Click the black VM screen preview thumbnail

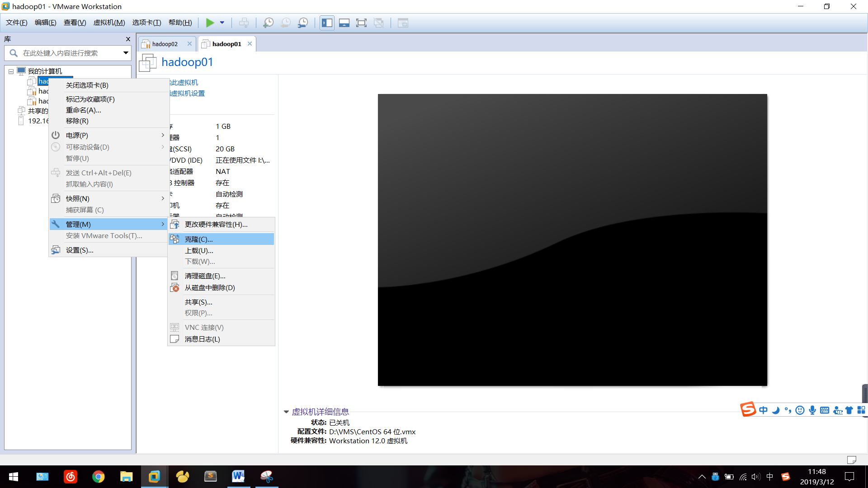(572, 240)
